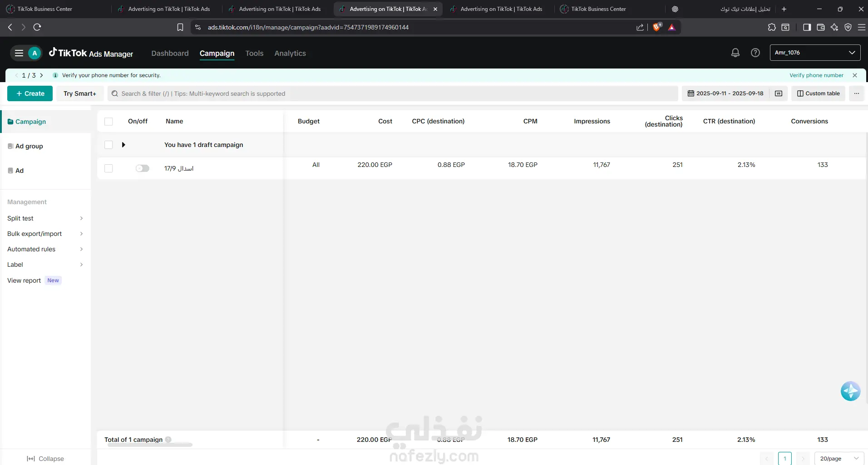
Task: Open the Analytics tab
Action: [x=290, y=53]
